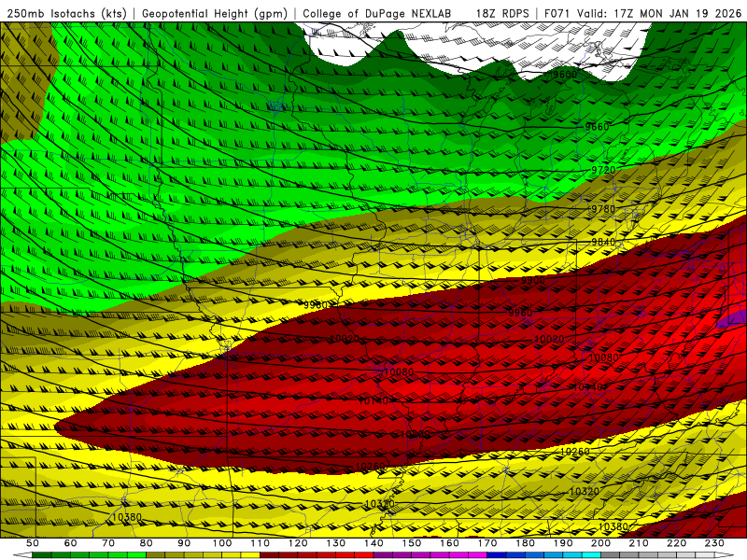Click the 9600 height contour label
Viewport: 747px width, 560px height.
pyautogui.click(x=565, y=75)
